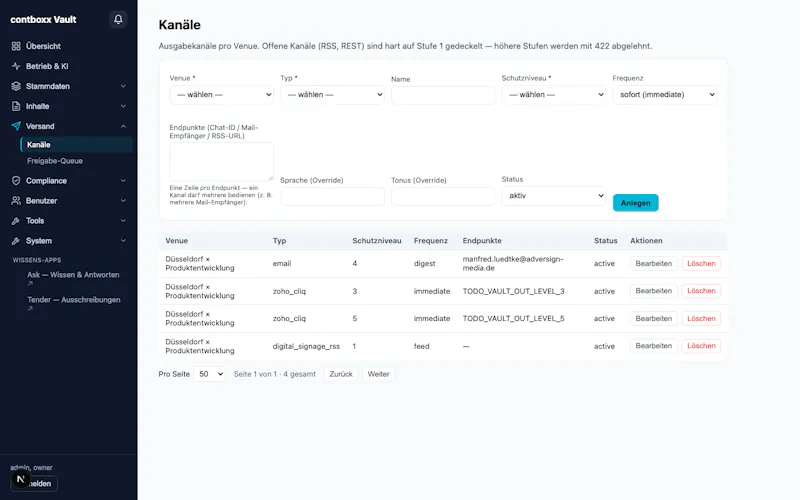This screenshot has width=800, height=500.
Task: Edit the digital_signage_rss channel
Action: 654,346
